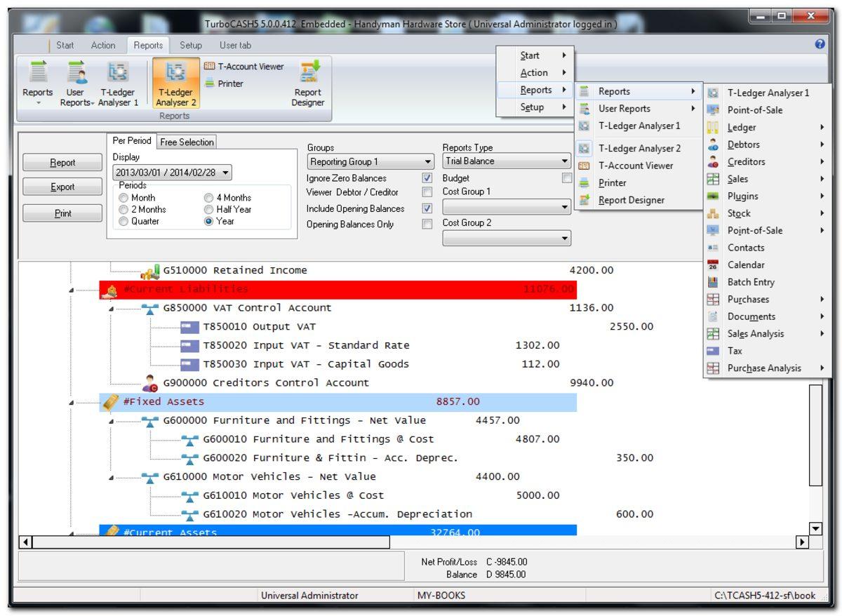
Task: Click the Export button
Action: [62, 187]
